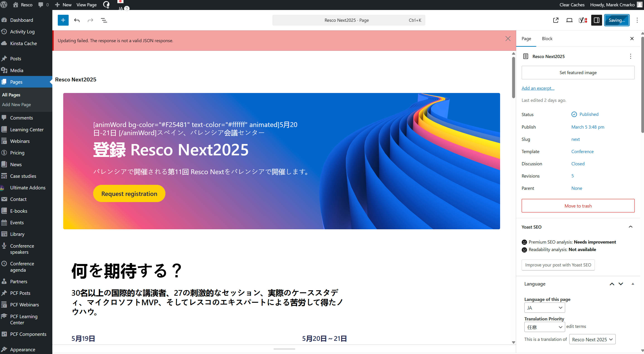Switch to the Block tab
The height and width of the screenshot is (354, 644).
(547, 39)
